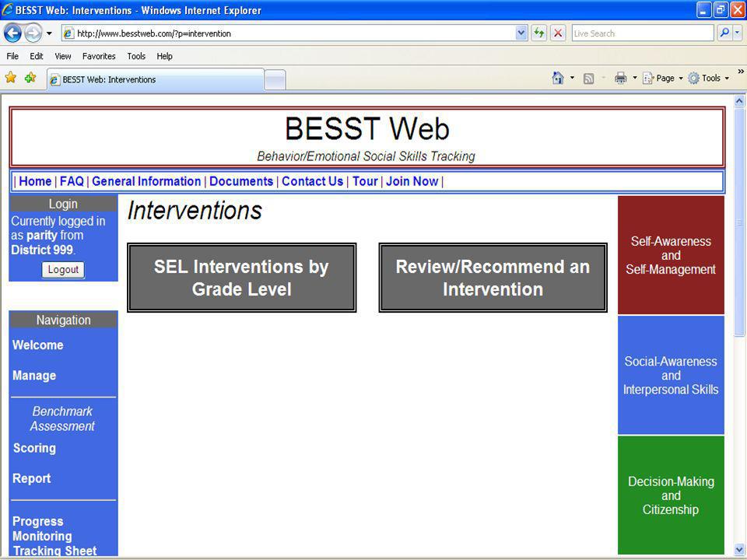Select Decision-Making and Citizenship green panel
This screenshot has height=560, width=747.
[x=671, y=495]
